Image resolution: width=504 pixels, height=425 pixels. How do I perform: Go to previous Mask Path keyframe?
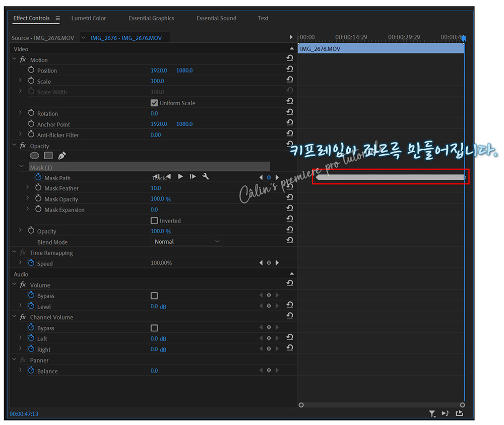pos(261,177)
